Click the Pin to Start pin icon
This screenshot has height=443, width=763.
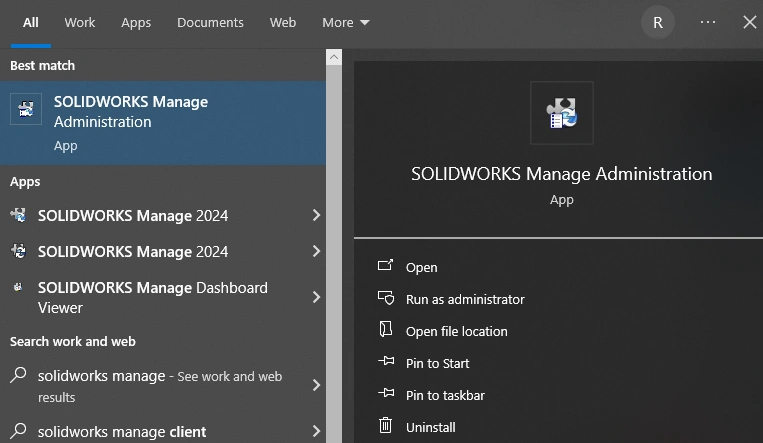(386, 361)
